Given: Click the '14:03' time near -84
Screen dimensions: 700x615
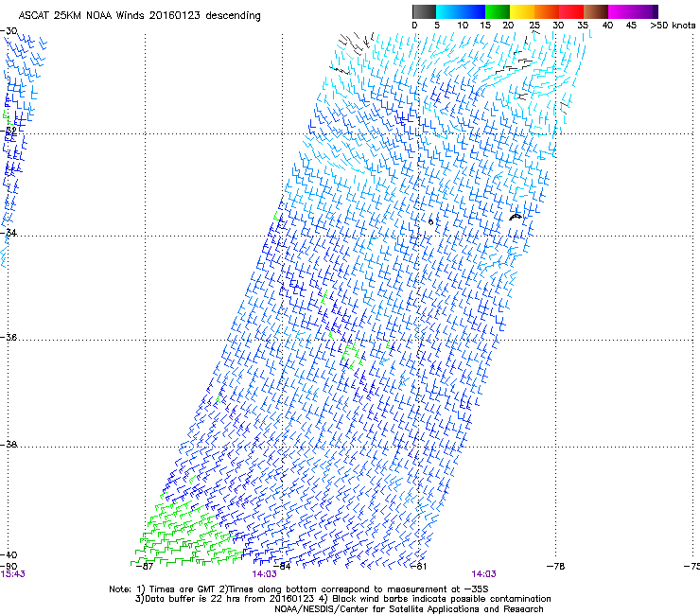Looking at the screenshot, I should 264,574.
